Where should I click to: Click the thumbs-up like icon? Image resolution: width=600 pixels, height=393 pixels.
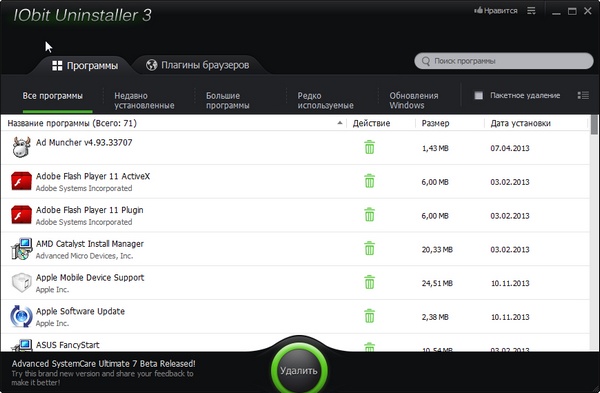click(478, 10)
